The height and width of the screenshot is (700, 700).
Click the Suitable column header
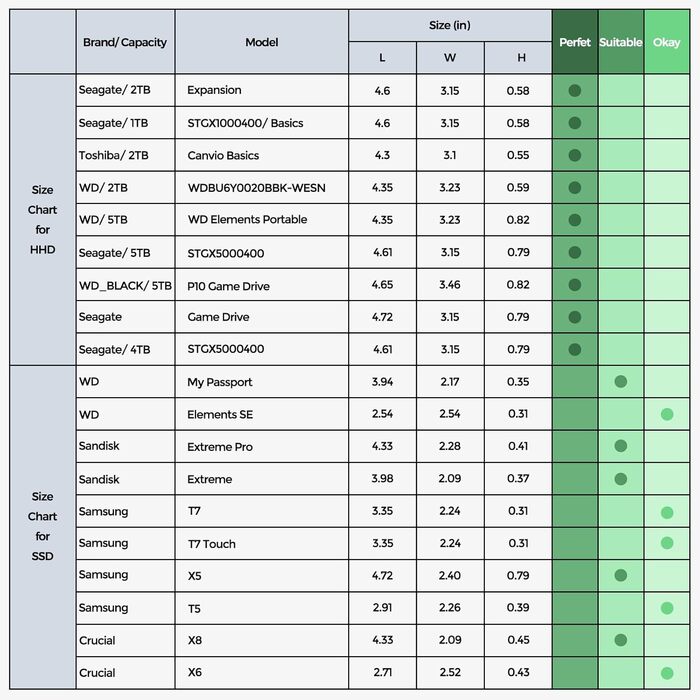coord(621,42)
